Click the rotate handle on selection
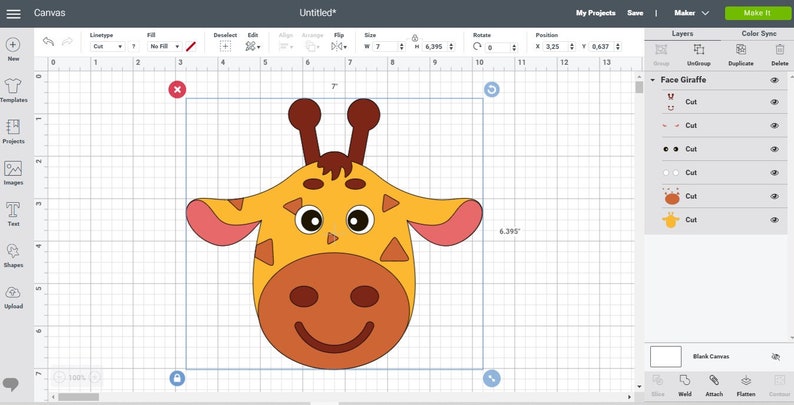Screen dimensions: 794x405 pos(492,90)
